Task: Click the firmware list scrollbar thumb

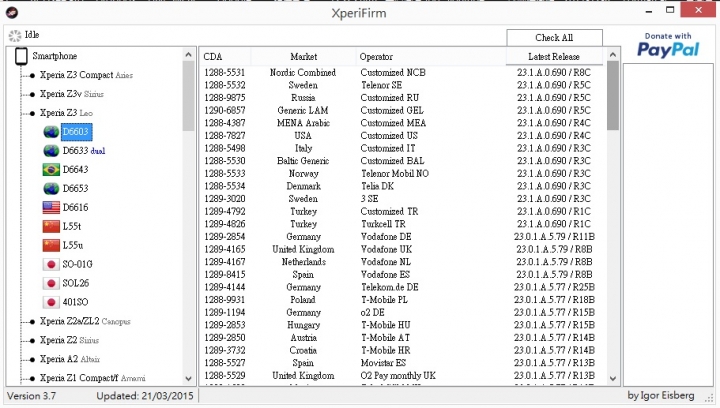Action: click(613, 95)
